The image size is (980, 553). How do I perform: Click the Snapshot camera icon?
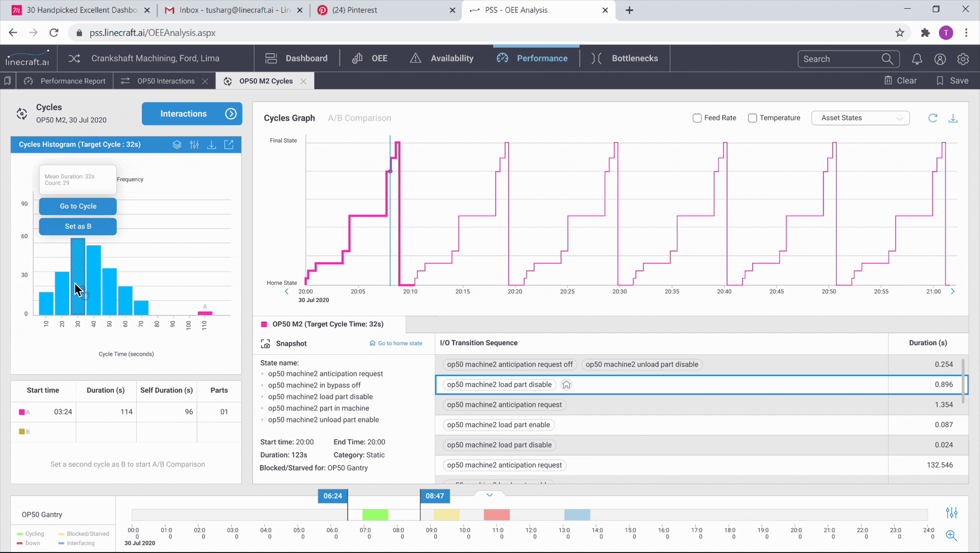pyautogui.click(x=265, y=344)
